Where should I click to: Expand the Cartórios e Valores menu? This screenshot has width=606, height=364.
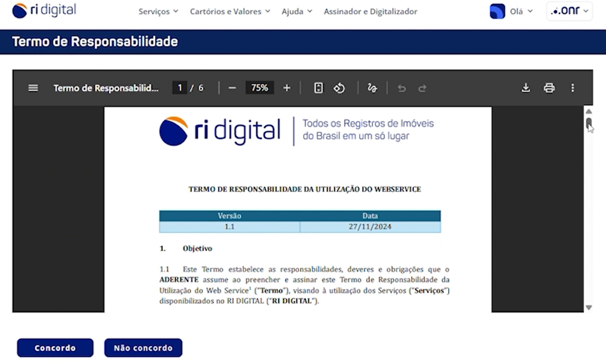click(230, 12)
